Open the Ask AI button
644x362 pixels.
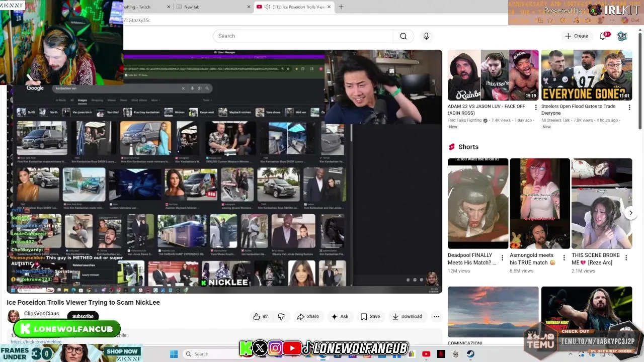pyautogui.click(x=340, y=317)
